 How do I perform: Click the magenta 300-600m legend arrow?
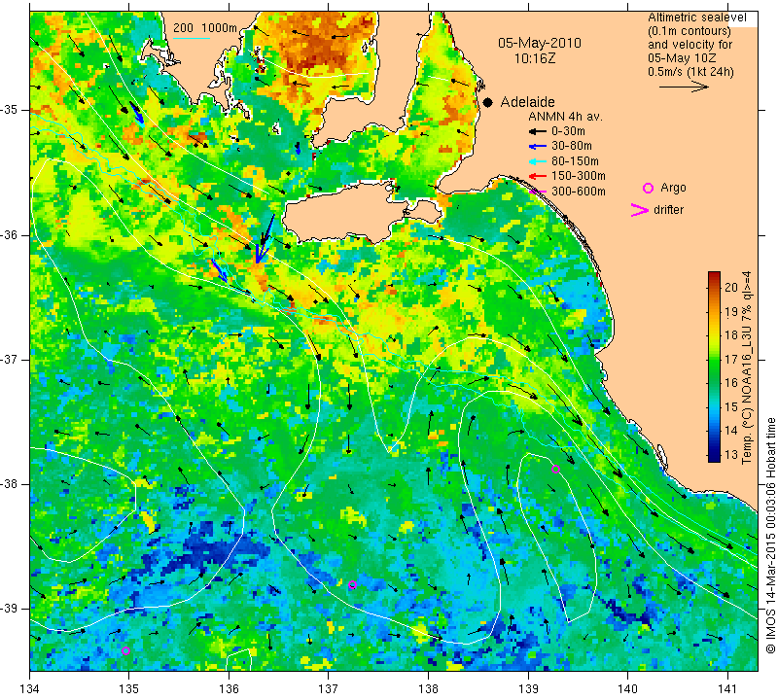[x=538, y=192]
